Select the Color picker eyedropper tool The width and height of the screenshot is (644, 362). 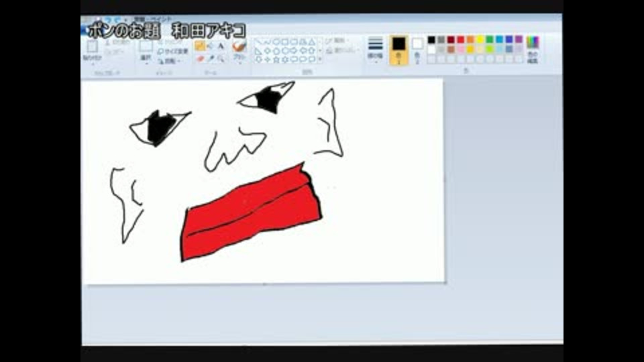210,59
